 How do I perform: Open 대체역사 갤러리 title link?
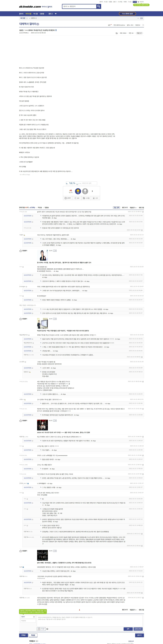(x=28, y=24)
